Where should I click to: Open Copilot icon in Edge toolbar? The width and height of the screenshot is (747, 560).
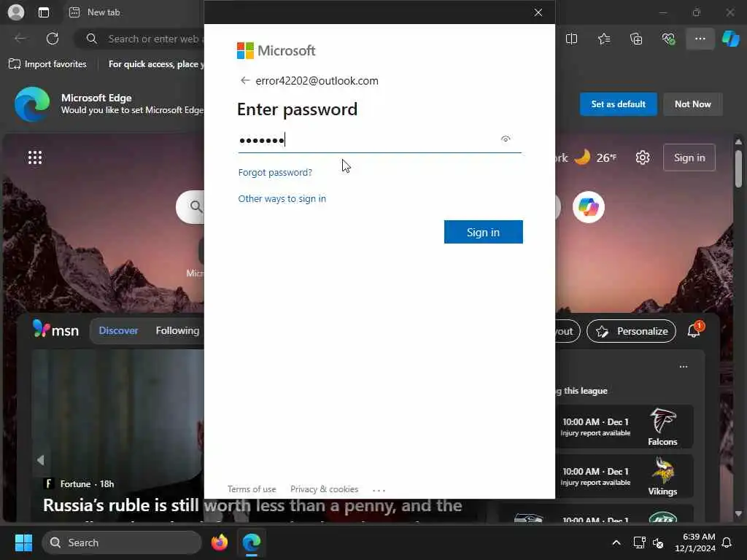[x=730, y=39]
